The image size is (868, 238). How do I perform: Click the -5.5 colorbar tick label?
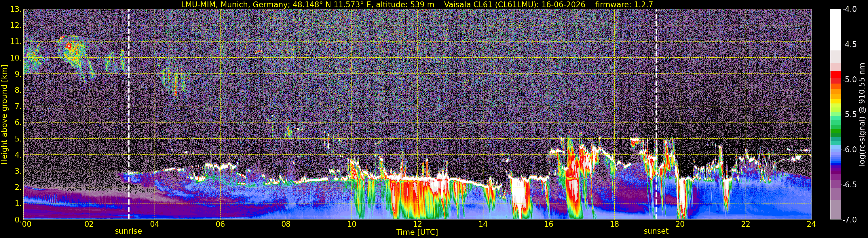(850, 115)
